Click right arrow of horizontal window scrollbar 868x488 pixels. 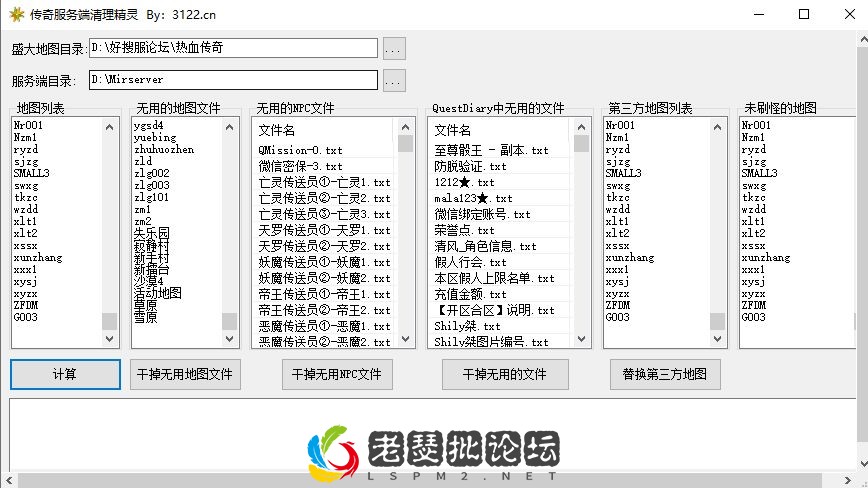pos(848,480)
